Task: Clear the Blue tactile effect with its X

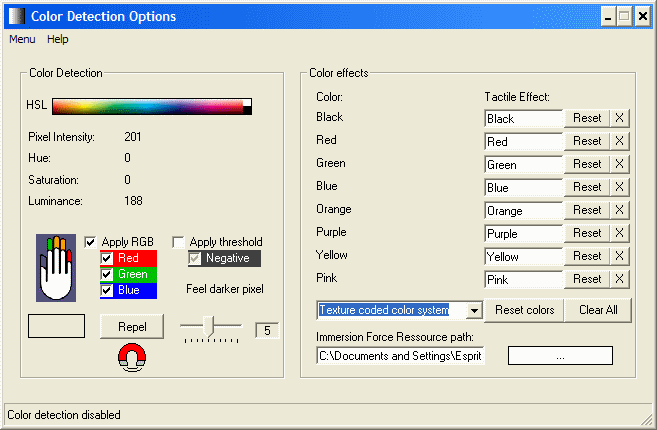Action: (x=619, y=187)
